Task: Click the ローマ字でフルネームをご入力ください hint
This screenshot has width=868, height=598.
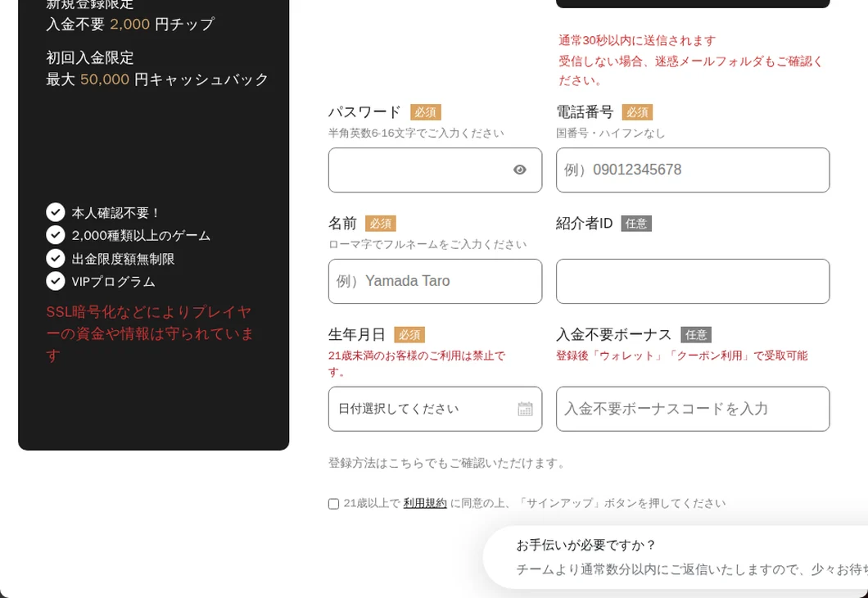Action: tap(427, 244)
